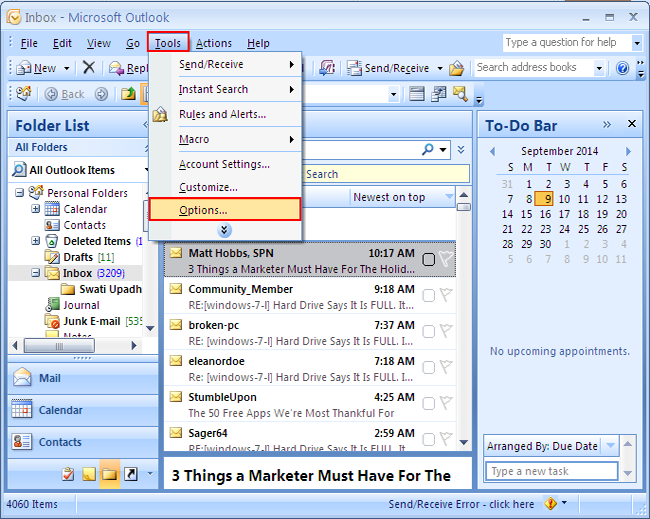Screen dimensions: 650x519
Task: Select the Drafts folder in tree
Action: pyautogui.click(x=78, y=257)
